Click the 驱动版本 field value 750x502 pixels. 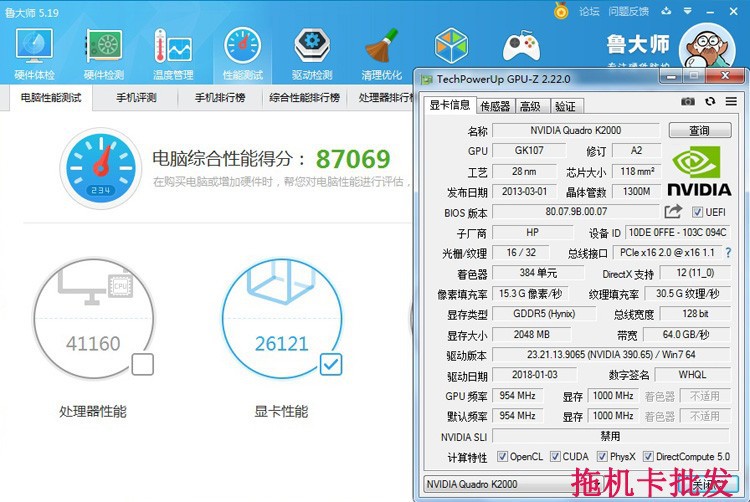(611, 355)
